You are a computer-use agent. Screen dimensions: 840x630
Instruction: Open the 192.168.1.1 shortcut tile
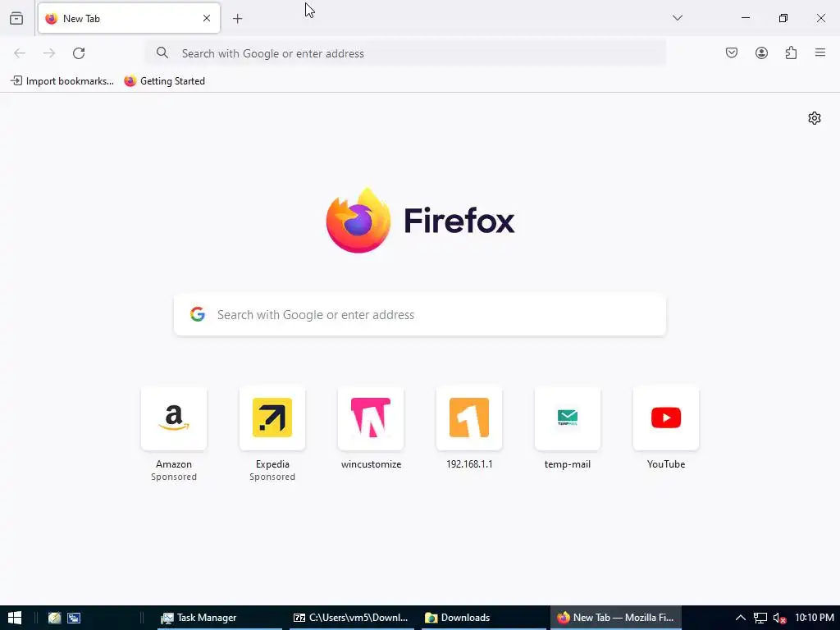[469, 418]
